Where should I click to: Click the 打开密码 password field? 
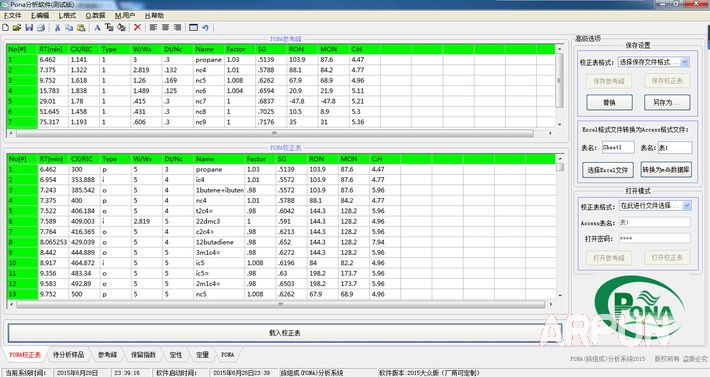point(654,238)
